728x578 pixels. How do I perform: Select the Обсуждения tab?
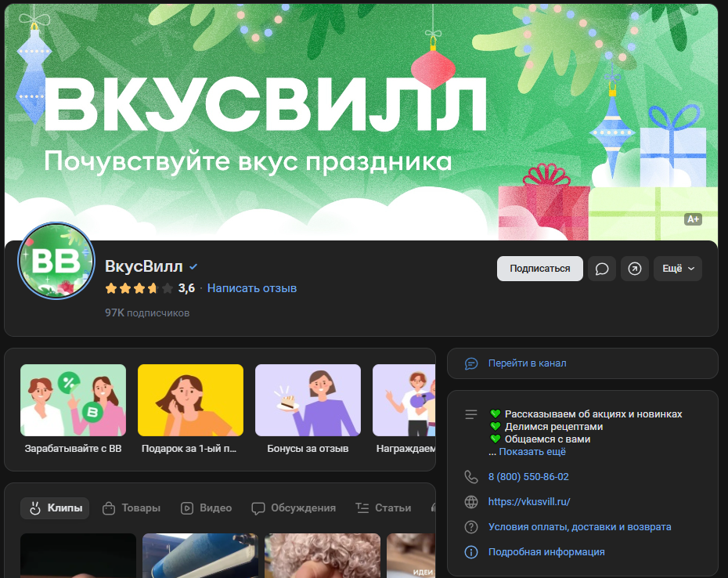pyautogui.click(x=294, y=508)
